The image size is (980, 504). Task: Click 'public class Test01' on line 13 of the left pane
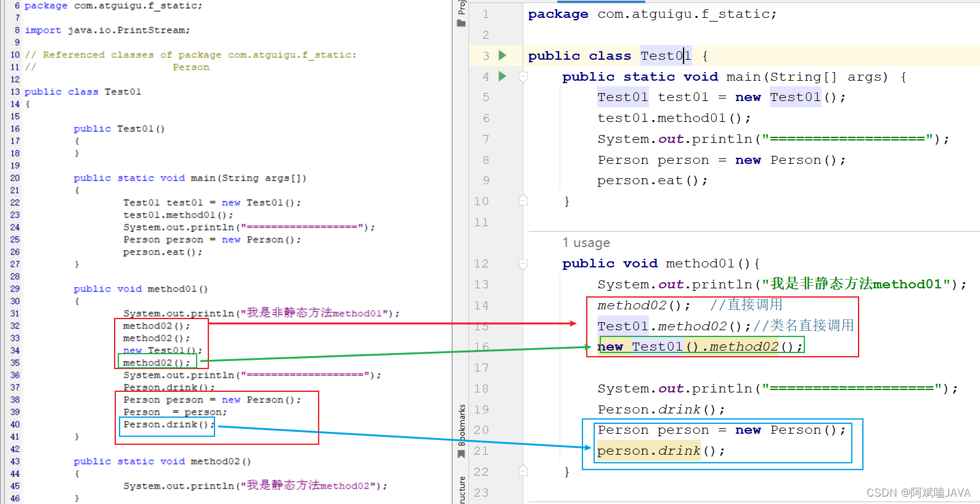click(x=83, y=92)
